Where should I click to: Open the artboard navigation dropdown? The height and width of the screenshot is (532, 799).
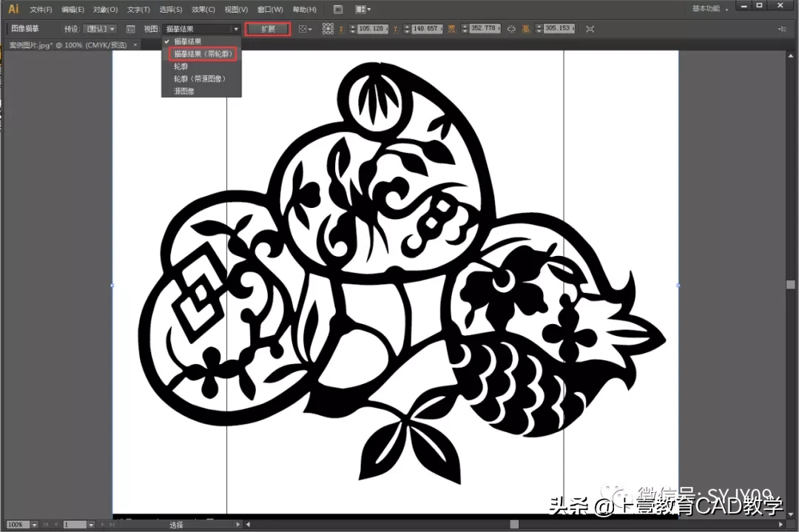pyautogui.click(x=91, y=525)
